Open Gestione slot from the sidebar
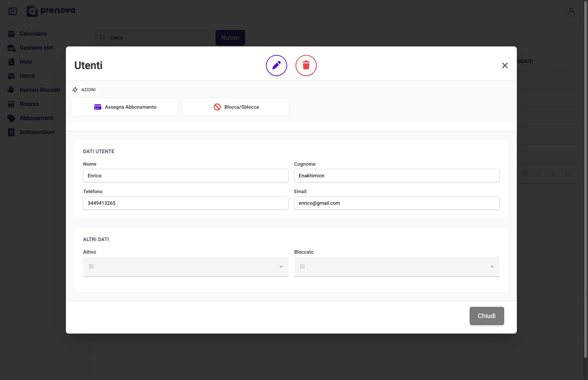This screenshot has width=588, height=380. click(x=12, y=47)
